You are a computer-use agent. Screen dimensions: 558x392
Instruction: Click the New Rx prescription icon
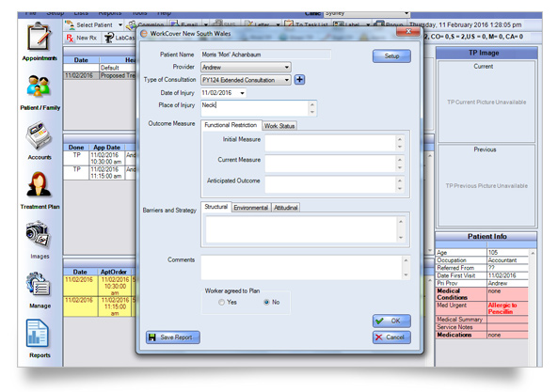pos(70,38)
